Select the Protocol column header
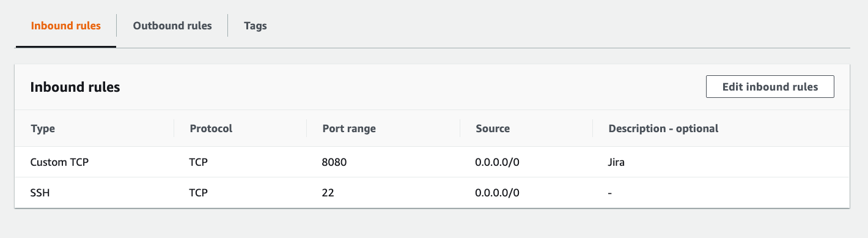 pyautogui.click(x=211, y=128)
